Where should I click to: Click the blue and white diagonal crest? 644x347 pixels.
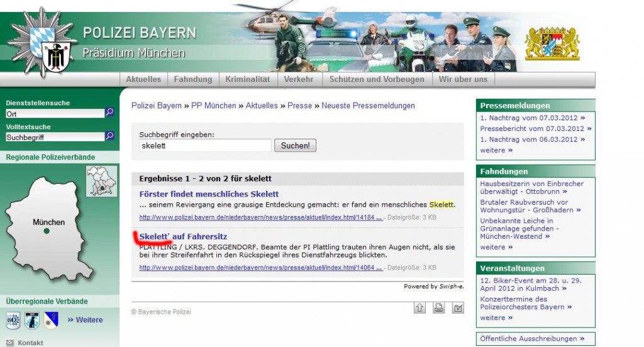pyautogui.click(x=51, y=320)
